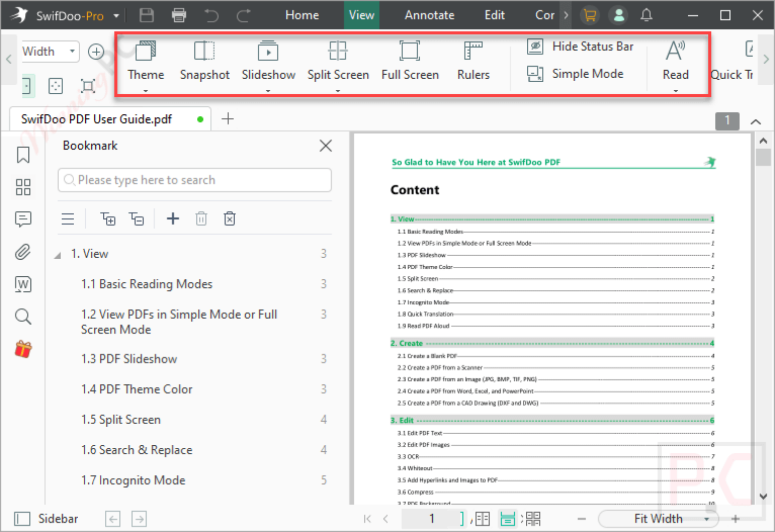Open the Snapshot tool

coord(204,61)
